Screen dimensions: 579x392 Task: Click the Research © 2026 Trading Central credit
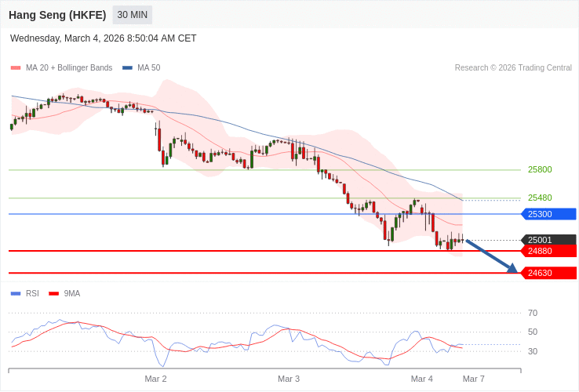click(513, 68)
